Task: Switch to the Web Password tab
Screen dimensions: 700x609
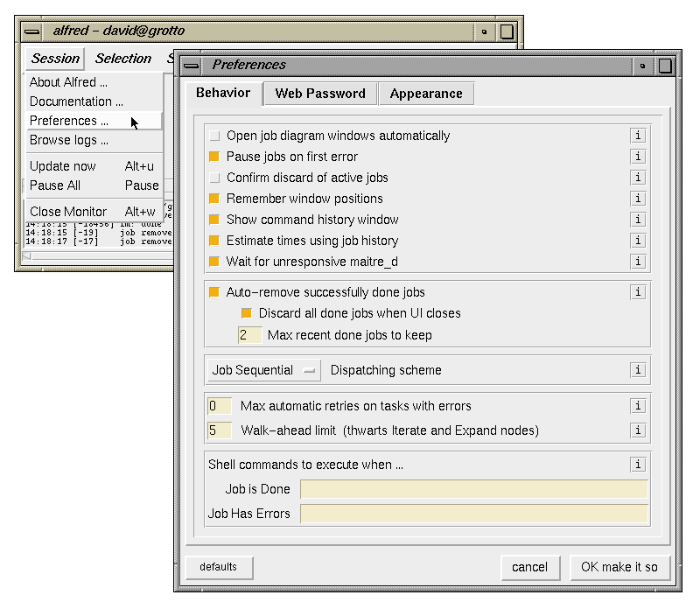Action: [x=320, y=94]
